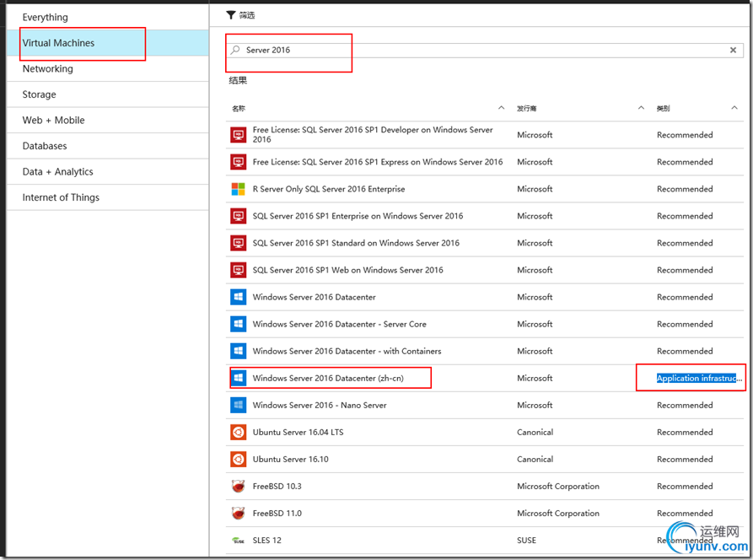The width and height of the screenshot is (753, 560).
Task: Click icon for SQL Server 2016 SP1 Standard
Action: (238, 243)
